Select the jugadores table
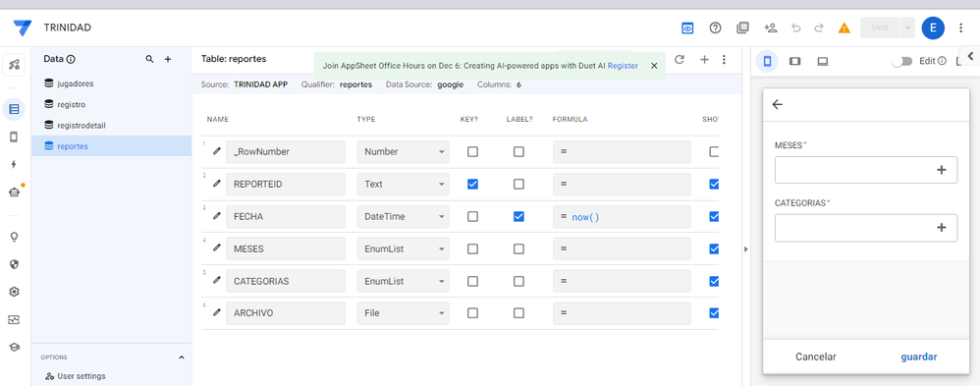This screenshot has width=980, height=386. [111, 83]
